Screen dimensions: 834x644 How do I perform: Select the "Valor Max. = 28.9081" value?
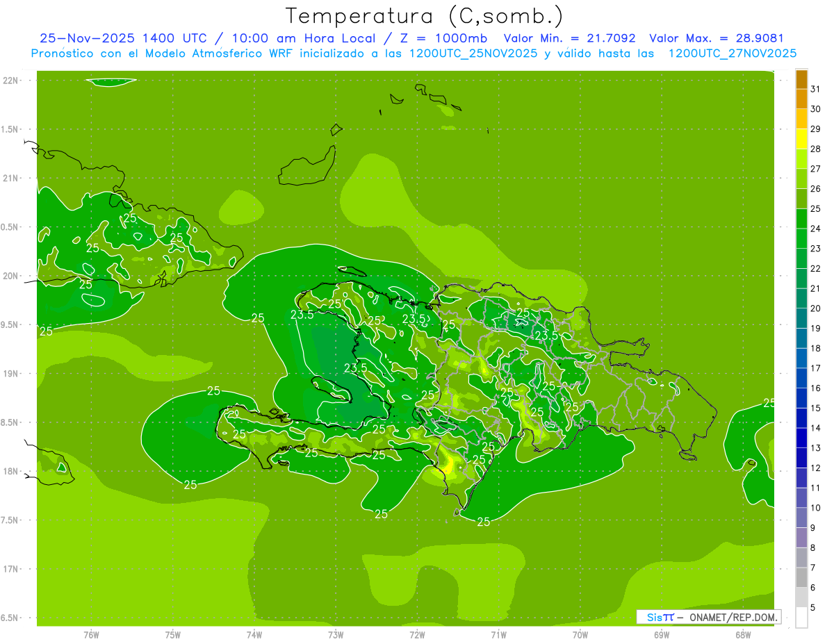point(717,38)
